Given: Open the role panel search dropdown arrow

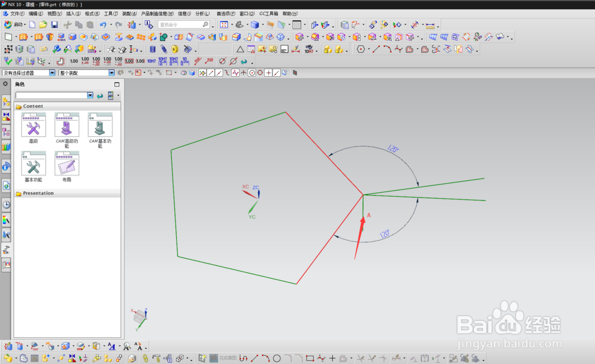Looking at the screenshot, I should 90,96.
